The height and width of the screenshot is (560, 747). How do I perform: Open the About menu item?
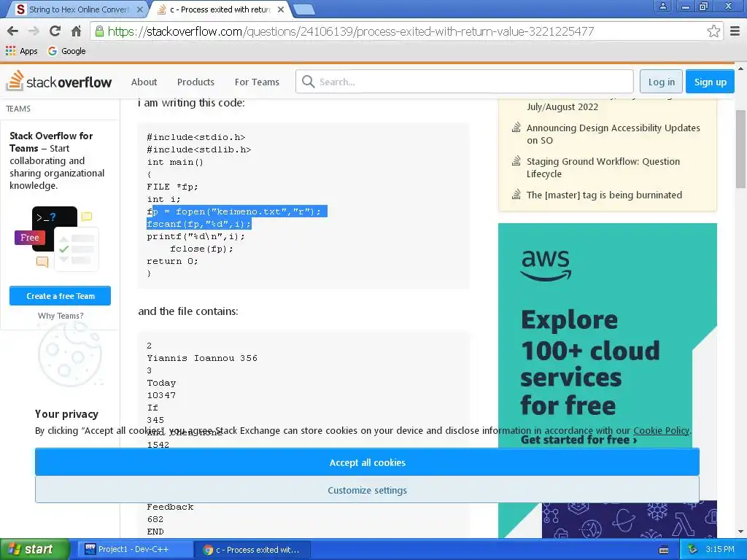[x=144, y=82]
